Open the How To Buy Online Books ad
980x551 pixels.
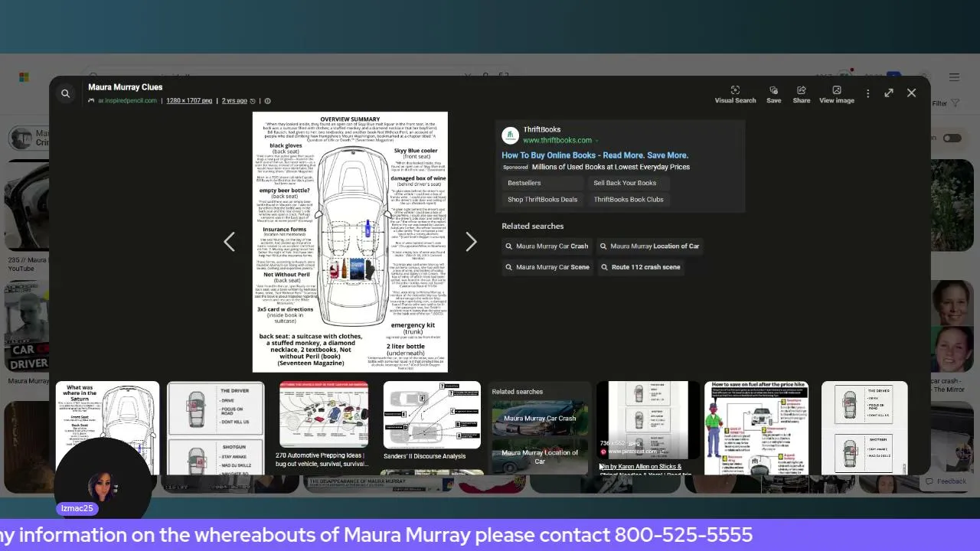(x=595, y=155)
